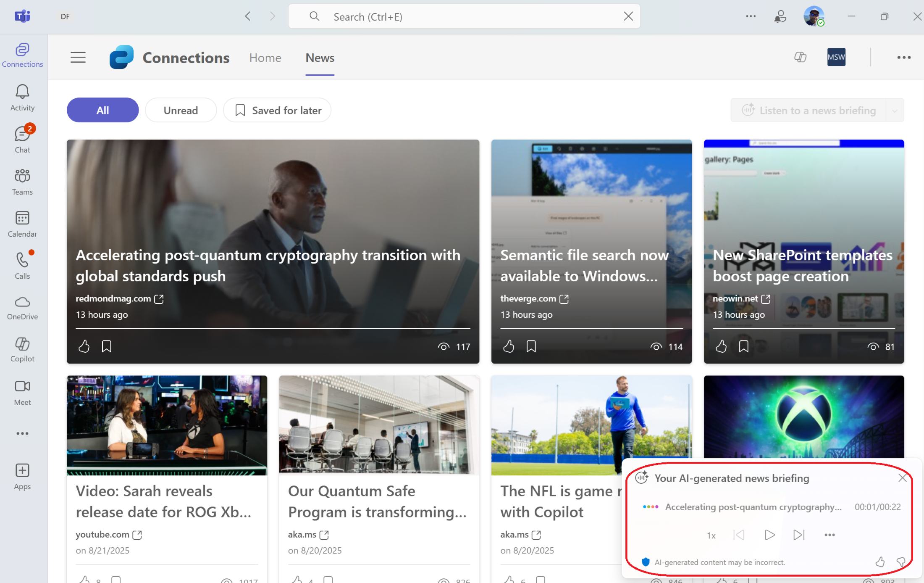This screenshot has height=583, width=924.
Task: Switch to the News tab
Action: coord(320,58)
